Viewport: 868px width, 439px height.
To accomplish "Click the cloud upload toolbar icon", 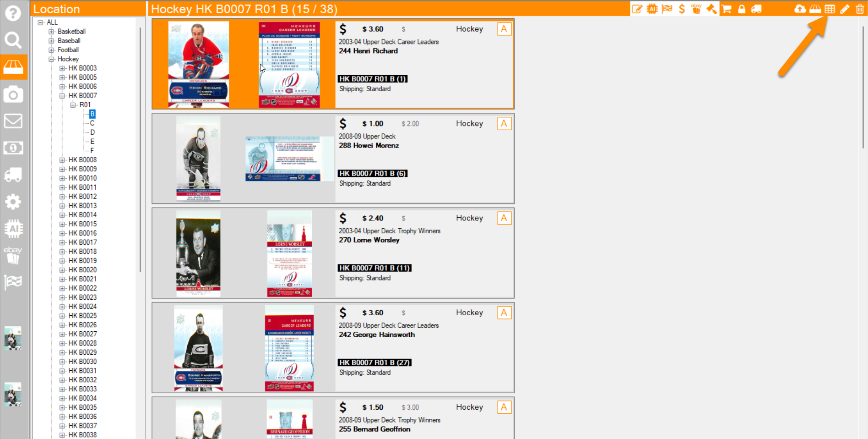I will [800, 9].
